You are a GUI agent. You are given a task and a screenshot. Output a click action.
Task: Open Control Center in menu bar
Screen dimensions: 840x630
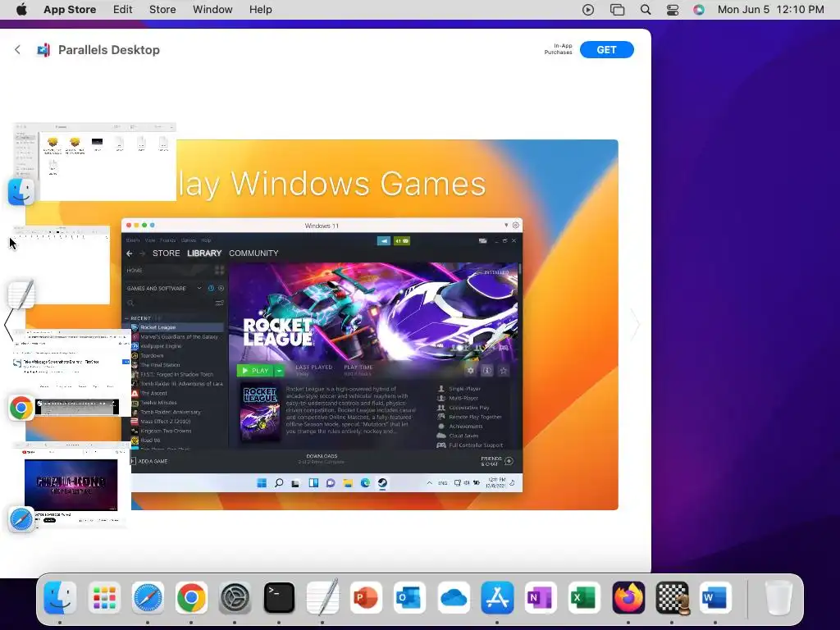pyautogui.click(x=673, y=10)
